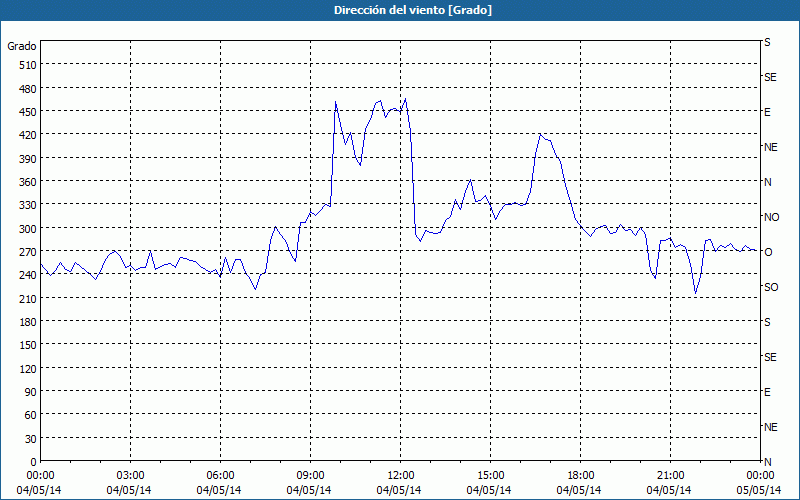Viewport: 800px width, 500px height.
Task: Click the 09:00 time axis label
Action: [x=310, y=475]
